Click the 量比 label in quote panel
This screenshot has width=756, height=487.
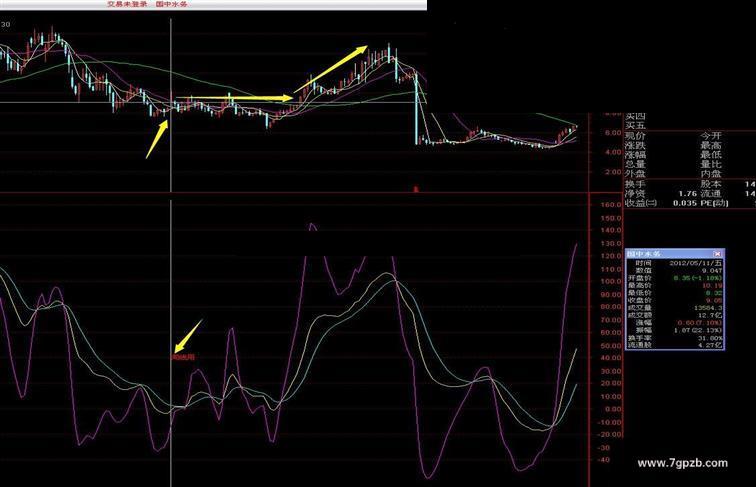pos(711,164)
